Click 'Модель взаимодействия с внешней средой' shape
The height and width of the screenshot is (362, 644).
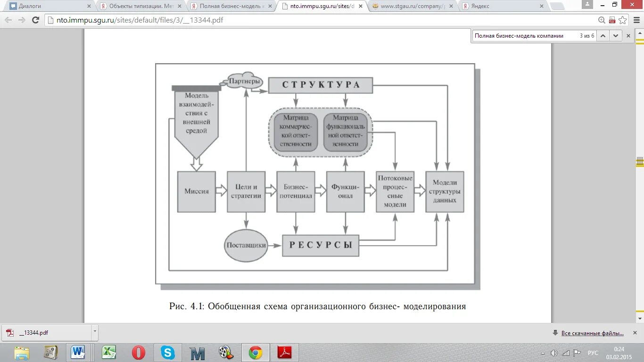pyautogui.click(x=197, y=122)
